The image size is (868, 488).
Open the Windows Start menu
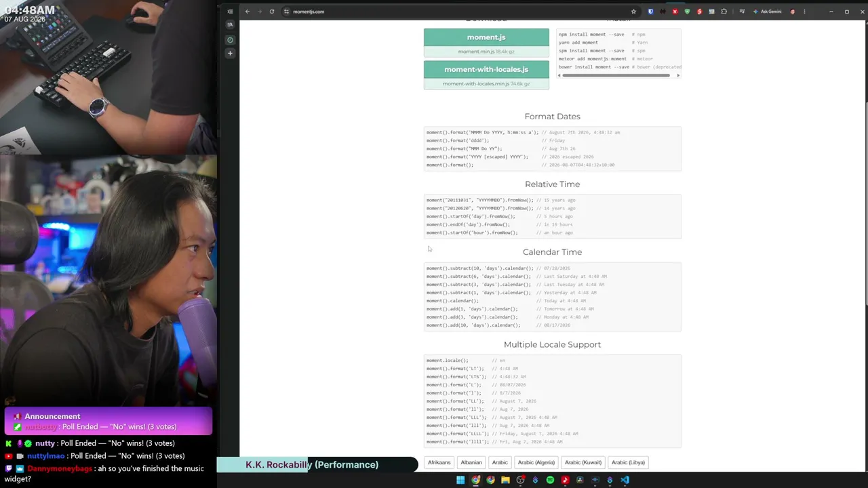(x=460, y=480)
